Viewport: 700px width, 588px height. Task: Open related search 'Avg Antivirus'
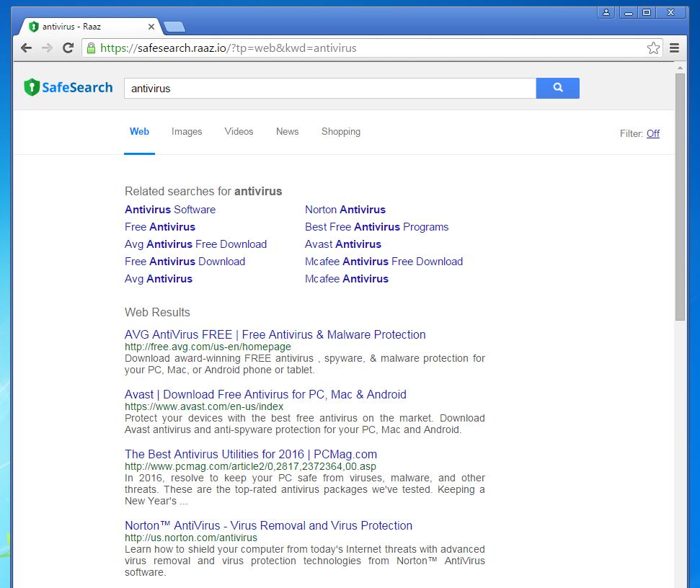(159, 279)
